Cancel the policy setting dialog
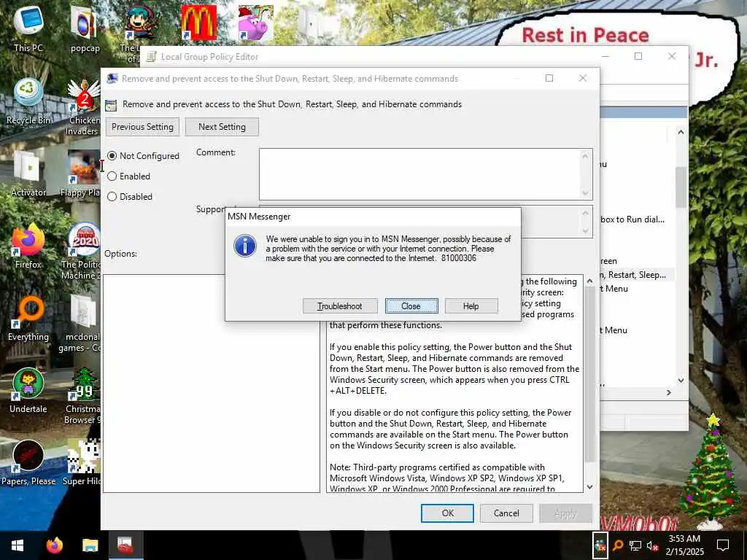This screenshot has width=747, height=560. click(506, 513)
